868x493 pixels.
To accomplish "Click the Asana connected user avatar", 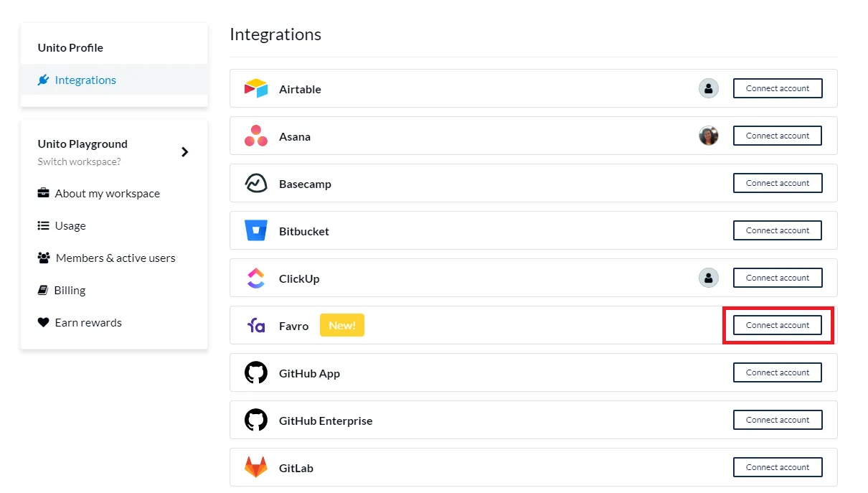I will pyautogui.click(x=709, y=136).
